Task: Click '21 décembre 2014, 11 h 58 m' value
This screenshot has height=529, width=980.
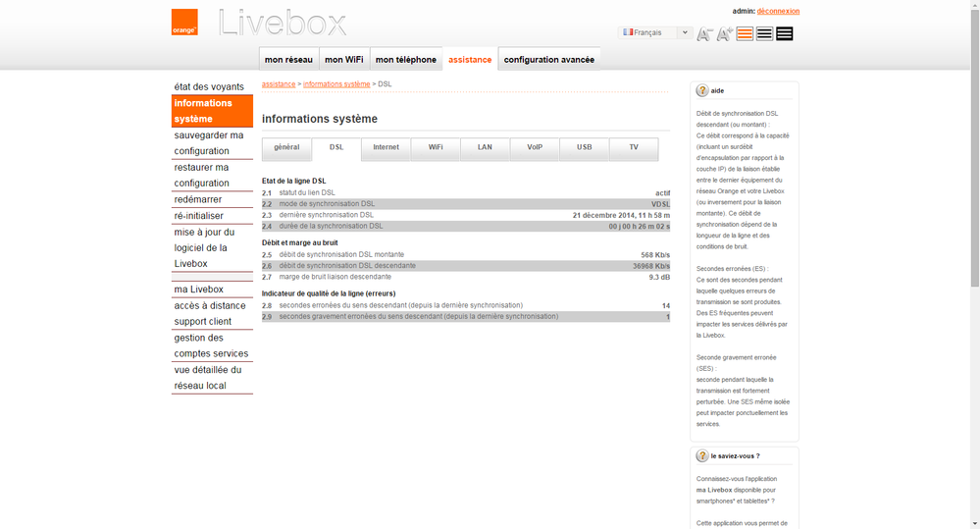Action: point(621,215)
